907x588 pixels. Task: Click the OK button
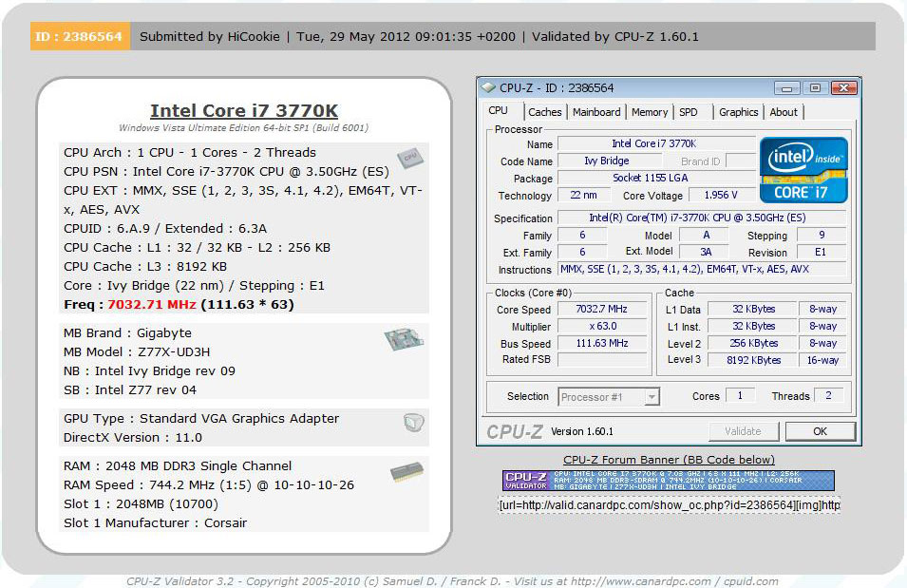(821, 431)
